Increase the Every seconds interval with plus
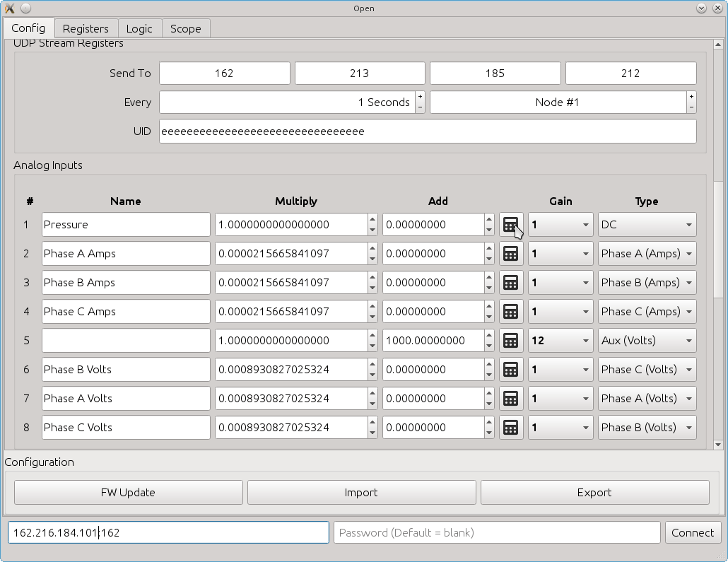 (x=420, y=97)
